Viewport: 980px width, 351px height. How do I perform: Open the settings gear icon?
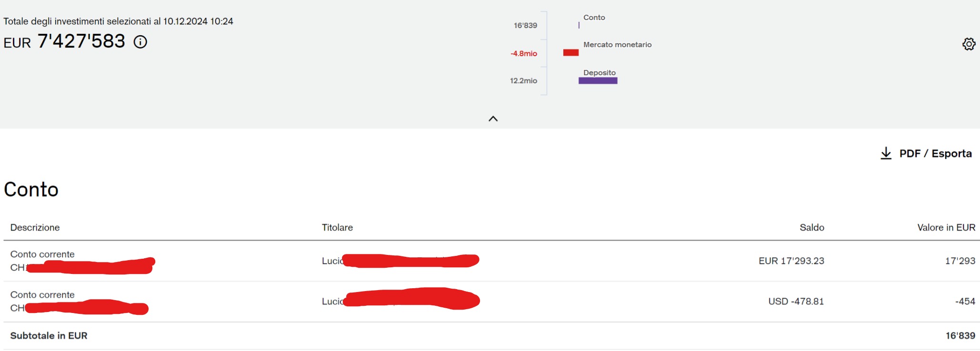tap(969, 44)
